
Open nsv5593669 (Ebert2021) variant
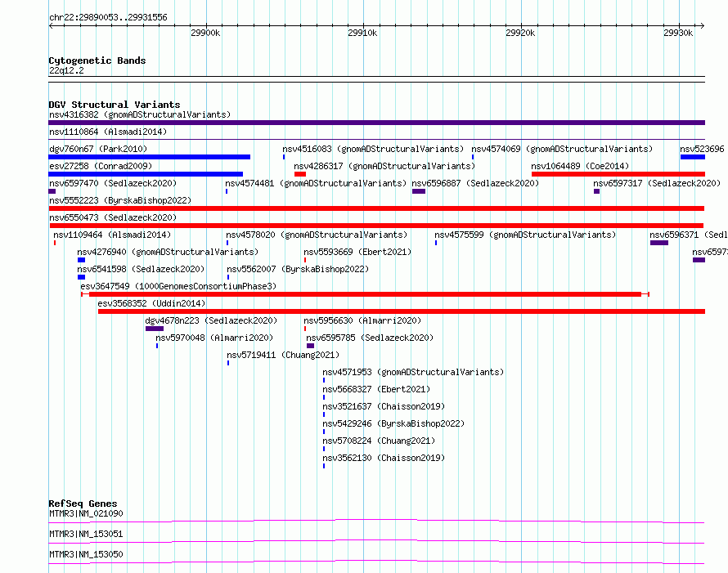pyautogui.click(x=357, y=252)
